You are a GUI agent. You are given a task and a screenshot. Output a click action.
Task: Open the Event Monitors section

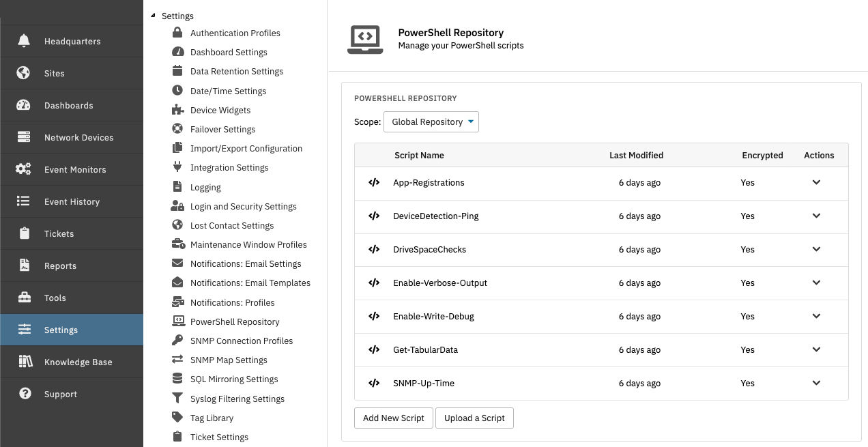tap(72, 169)
